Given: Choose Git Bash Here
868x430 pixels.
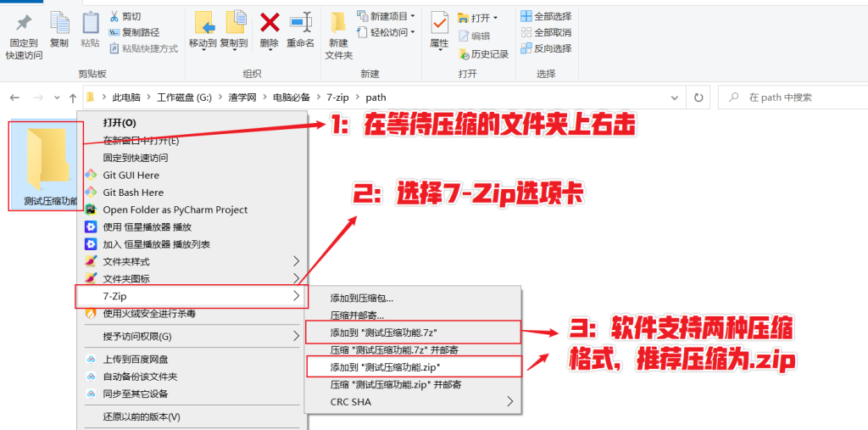Looking at the screenshot, I should point(192,193).
